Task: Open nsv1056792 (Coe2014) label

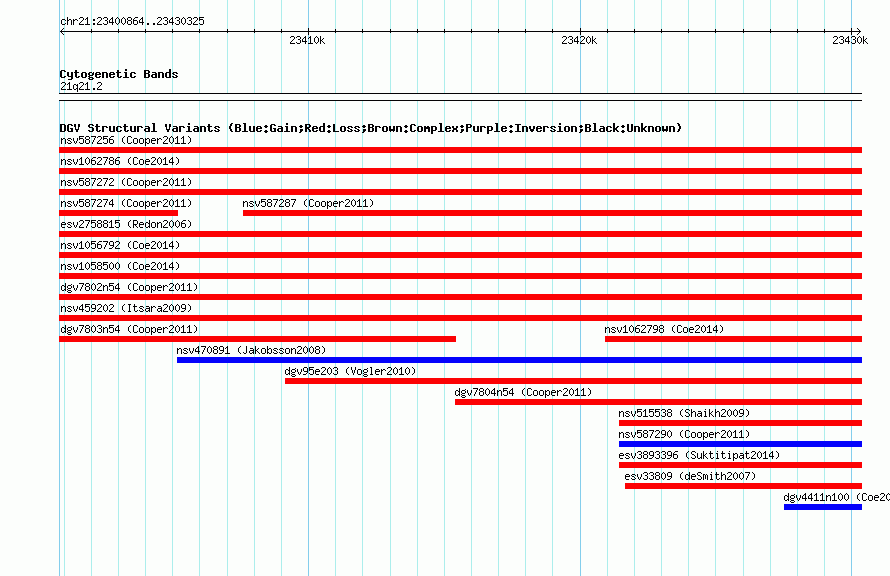Action: tap(120, 245)
